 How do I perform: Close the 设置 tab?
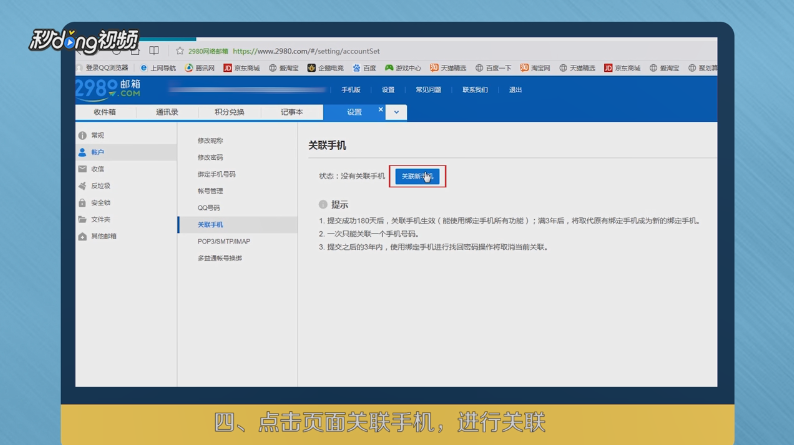click(x=381, y=109)
